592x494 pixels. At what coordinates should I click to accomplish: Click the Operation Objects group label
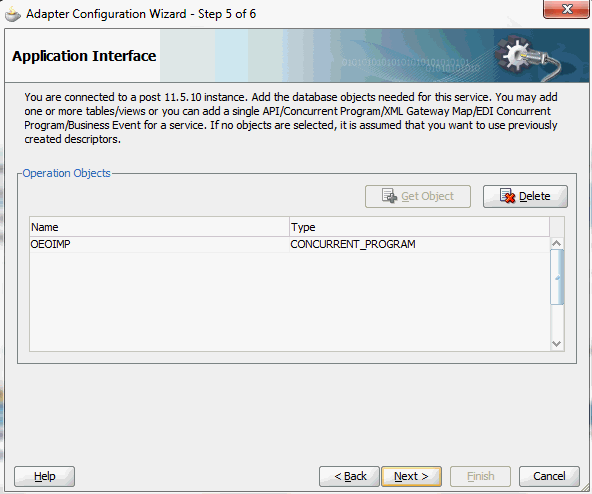(66, 173)
